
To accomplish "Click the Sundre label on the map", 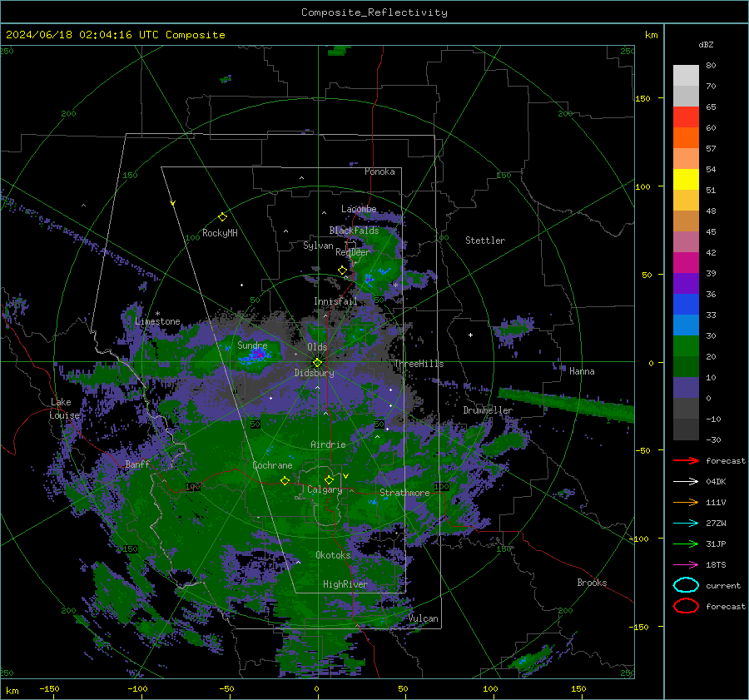I will click(252, 345).
